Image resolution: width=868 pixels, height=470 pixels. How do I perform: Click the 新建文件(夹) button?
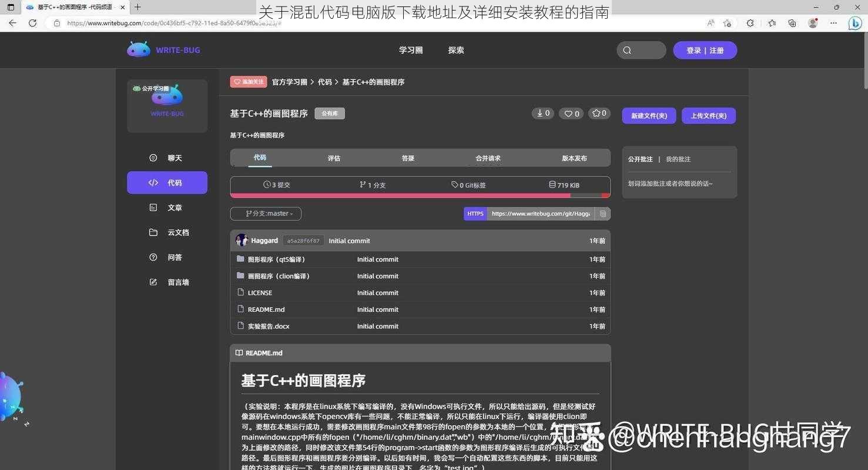click(649, 116)
